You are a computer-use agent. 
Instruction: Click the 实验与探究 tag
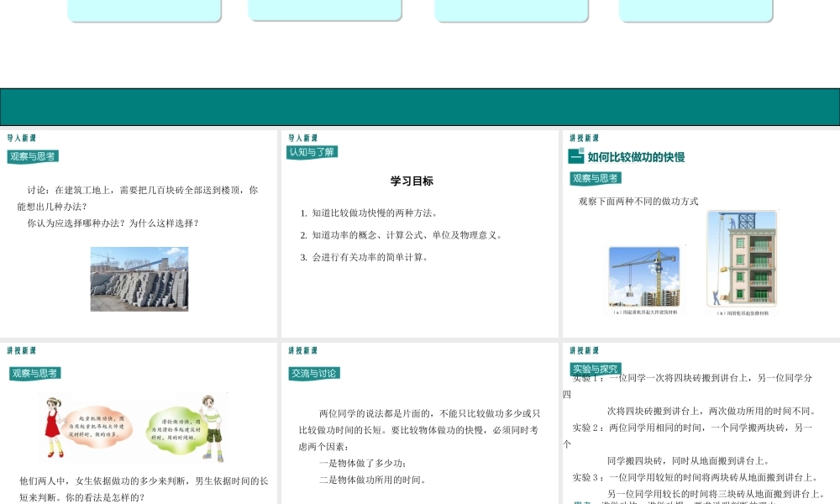coord(596,369)
